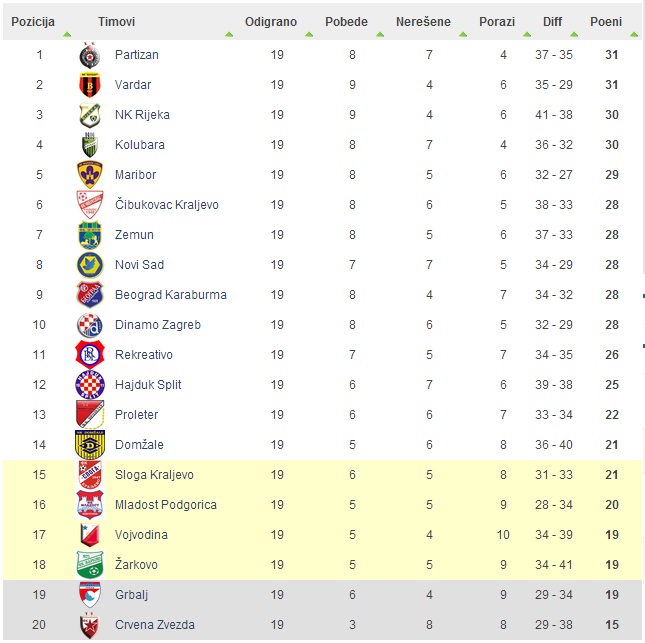Click the Vardar club crest
The width and height of the screenshot is (645, 643).
pyautogui.click(x=90, y=85)
